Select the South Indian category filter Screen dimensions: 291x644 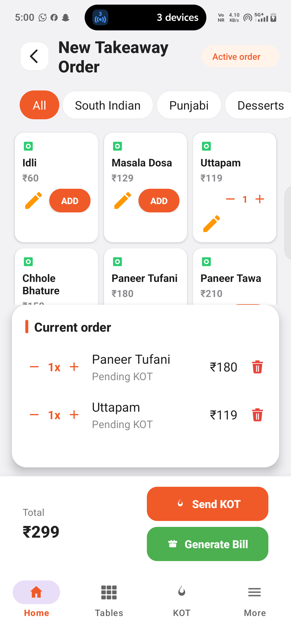[x=108, y=105]
